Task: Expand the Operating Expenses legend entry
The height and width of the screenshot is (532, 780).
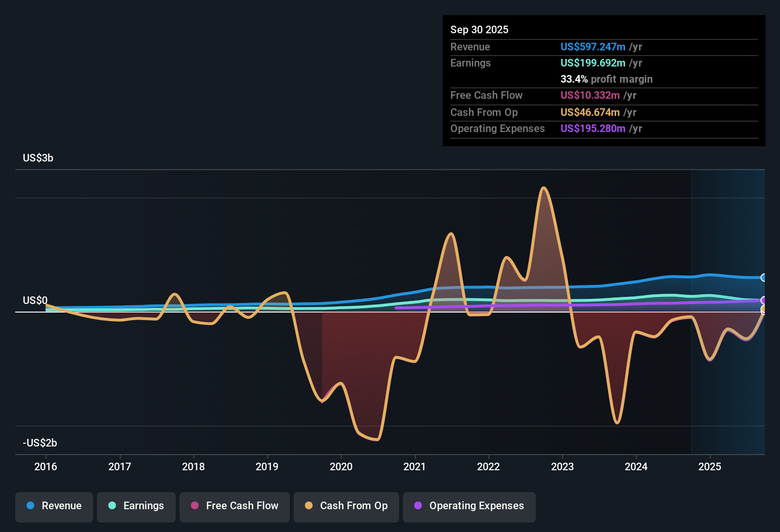Action: 469,506
